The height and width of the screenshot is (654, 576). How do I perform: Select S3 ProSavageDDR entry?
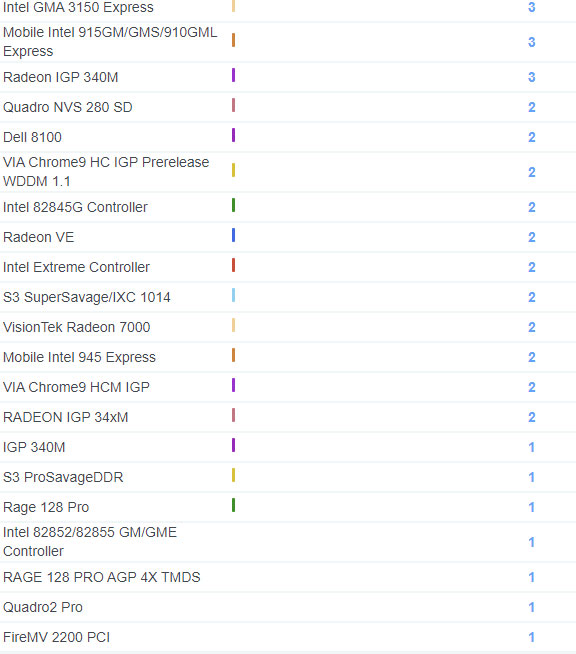pyautogui.click(x=63, y=478)
